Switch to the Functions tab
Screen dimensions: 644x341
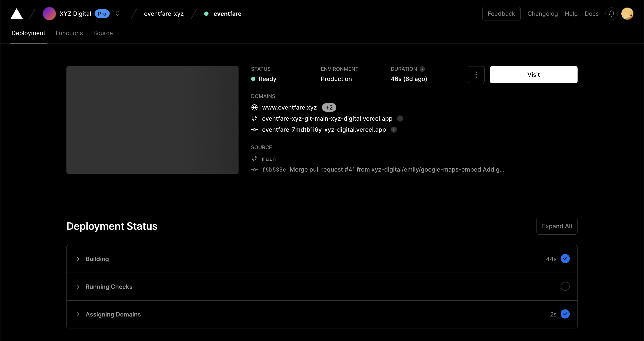pos(69,33)
